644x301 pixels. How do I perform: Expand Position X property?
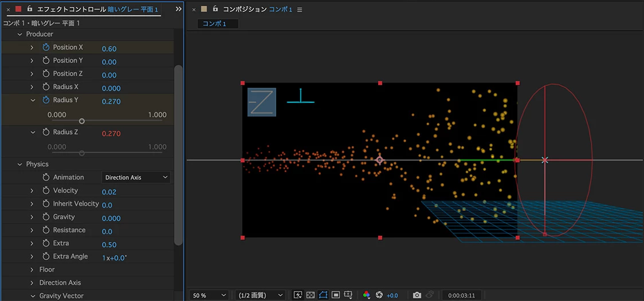[x=32, y=47]
